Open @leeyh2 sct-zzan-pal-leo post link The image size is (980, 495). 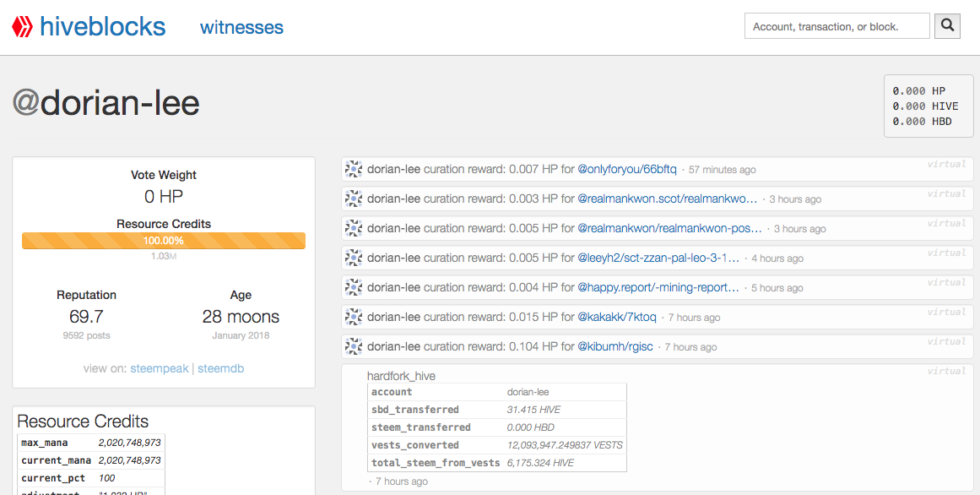(x=658, y=258)
